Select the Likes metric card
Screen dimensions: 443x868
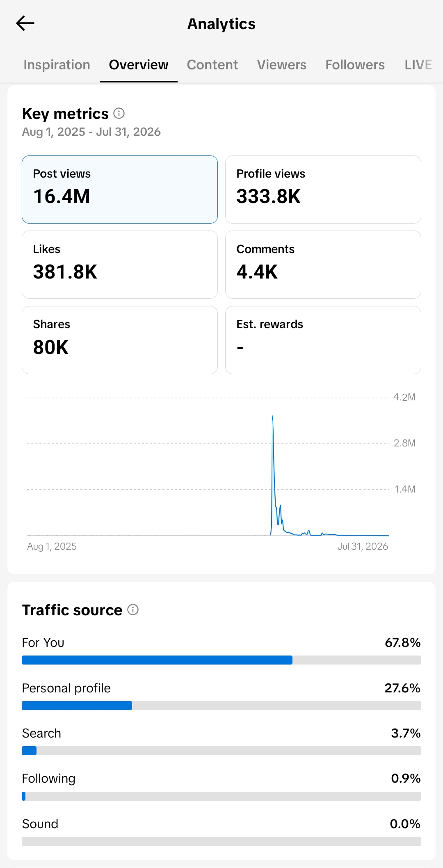point(120,265)
